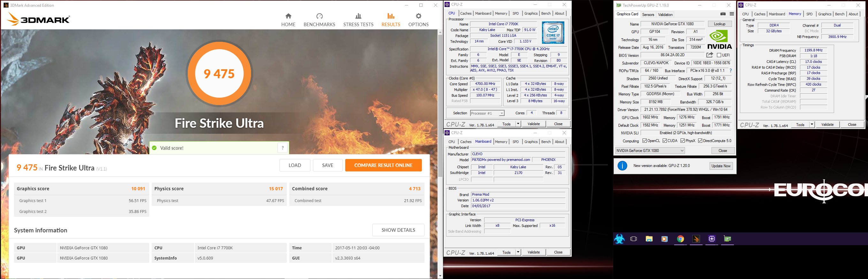The image size is (868, 279).
Task: Open SPD tab in CPU-Z motherboard window
Action: [515, 142]
